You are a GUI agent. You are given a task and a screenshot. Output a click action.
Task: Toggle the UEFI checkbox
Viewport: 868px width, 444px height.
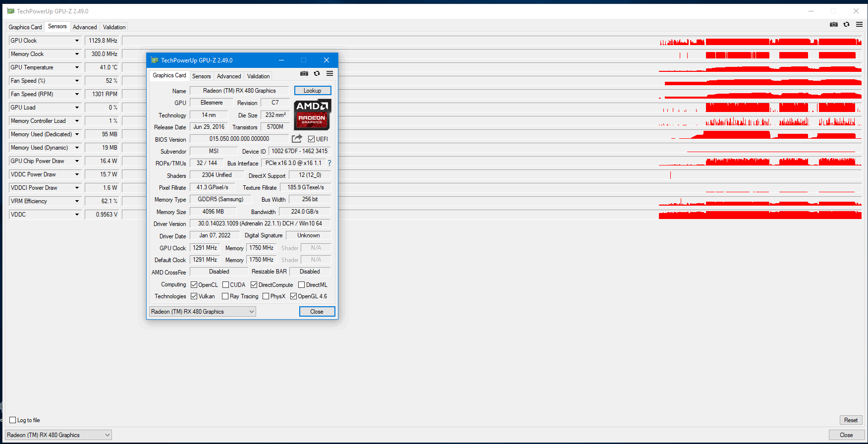(311, 139)
